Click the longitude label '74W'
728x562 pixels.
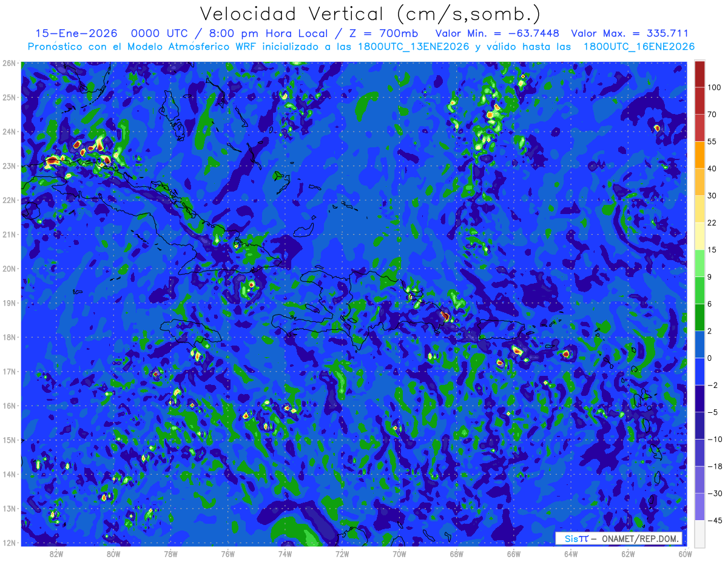tap(285, 554)
